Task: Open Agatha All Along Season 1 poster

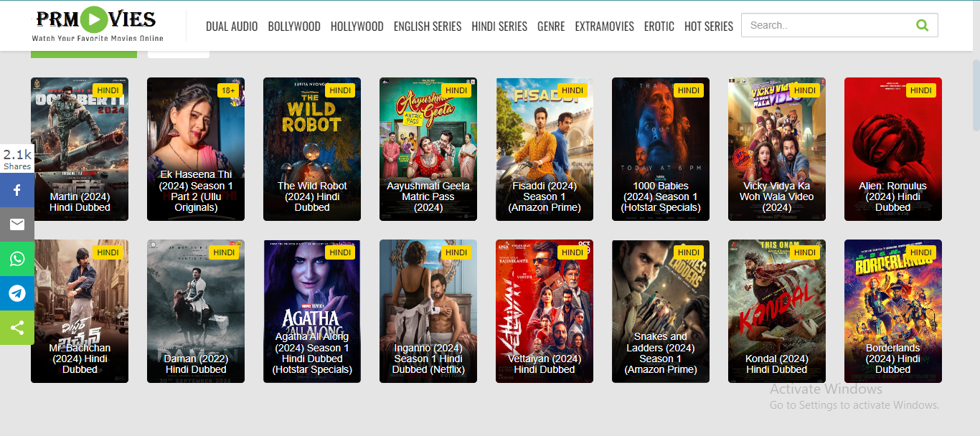Action: click(x=312, y=311)
